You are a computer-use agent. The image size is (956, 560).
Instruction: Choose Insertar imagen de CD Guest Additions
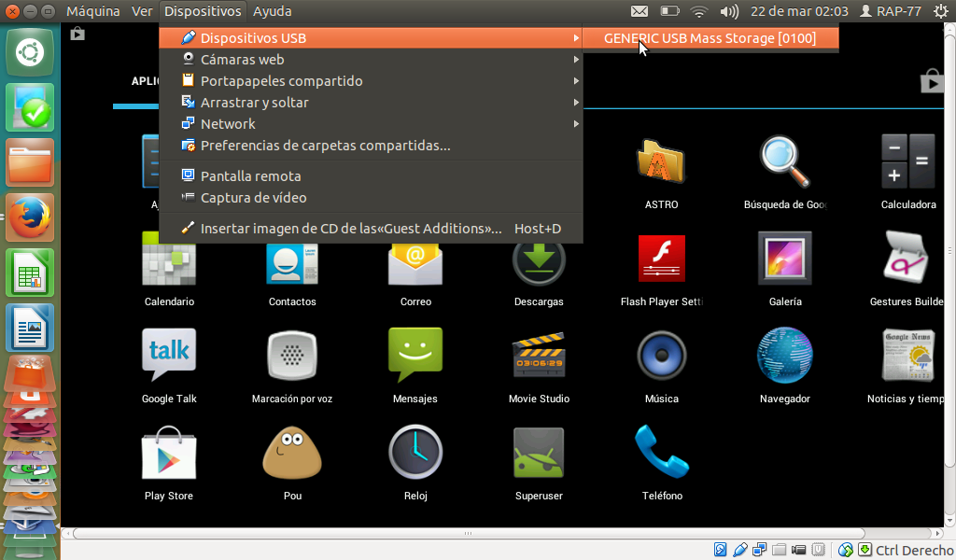pos(371,229)
